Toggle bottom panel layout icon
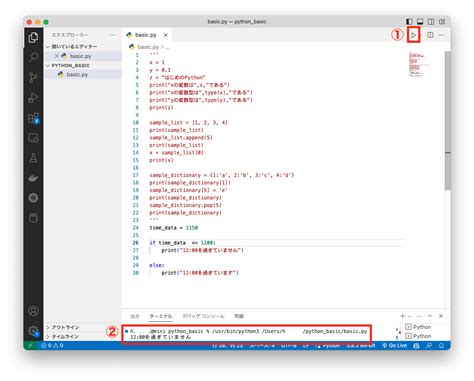474x381 pixels. [420, 22]
